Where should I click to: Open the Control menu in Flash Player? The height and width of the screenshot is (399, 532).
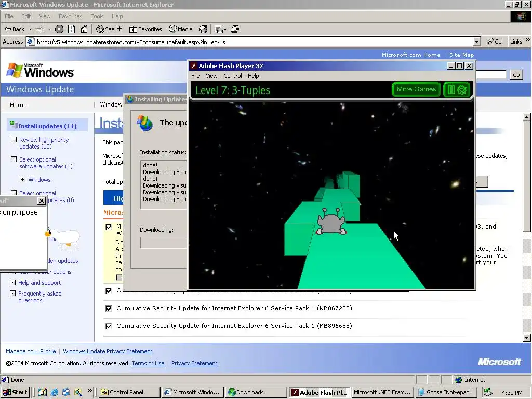[x=232, y=76]
